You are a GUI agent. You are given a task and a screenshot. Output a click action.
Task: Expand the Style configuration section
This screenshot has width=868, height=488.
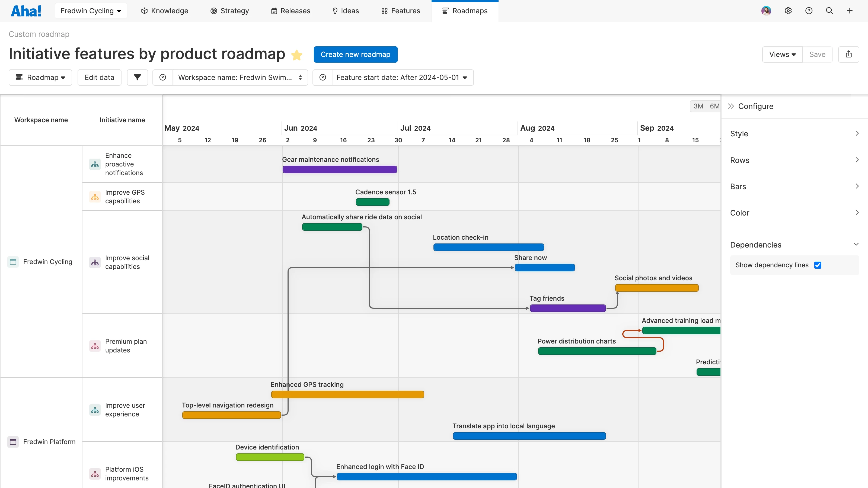click(x=794, y=134)
